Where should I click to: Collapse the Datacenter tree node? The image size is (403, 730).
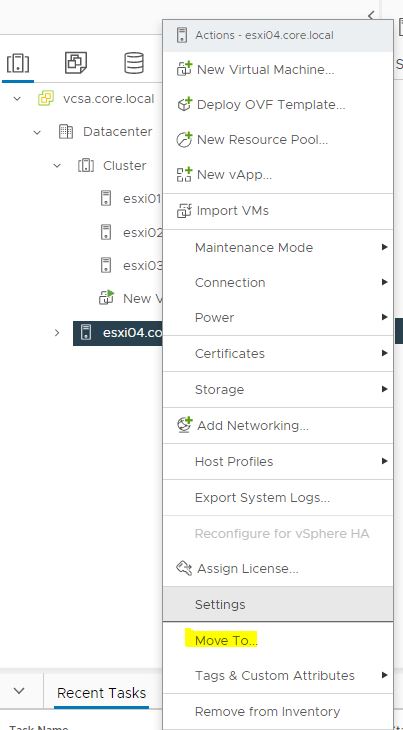tap(37, 132)
